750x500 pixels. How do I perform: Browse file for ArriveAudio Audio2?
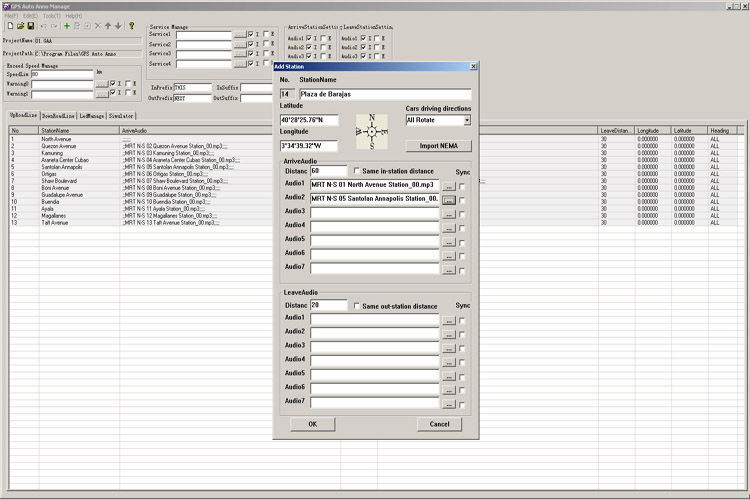click(449, 200)
